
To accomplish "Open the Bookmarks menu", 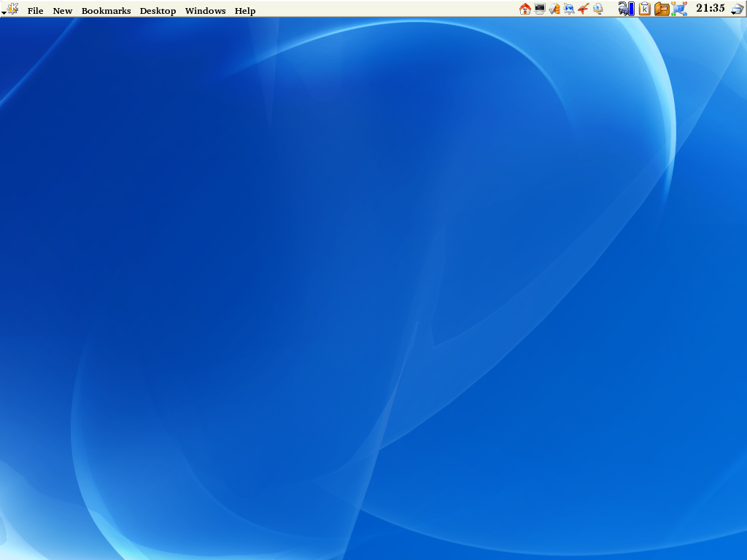I will pos(106,10).
